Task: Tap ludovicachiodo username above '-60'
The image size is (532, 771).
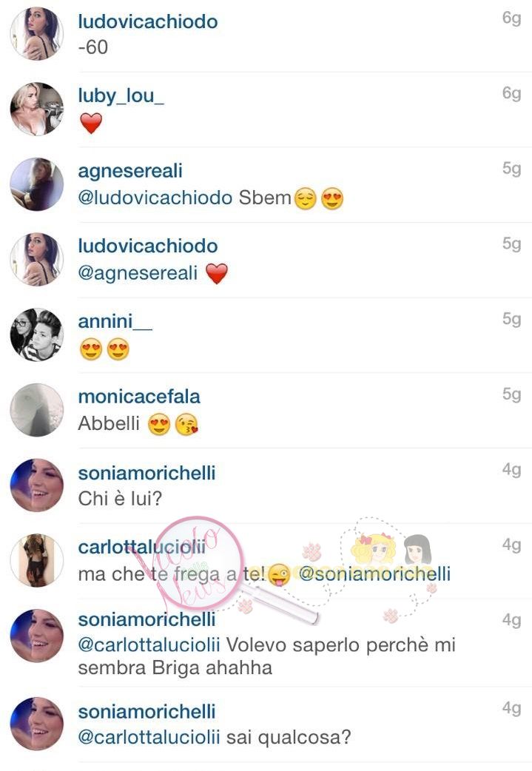Action: [148, 21]
